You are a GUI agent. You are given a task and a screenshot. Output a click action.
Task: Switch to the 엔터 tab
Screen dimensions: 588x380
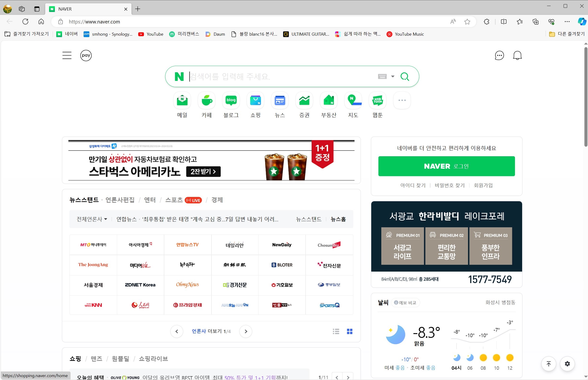click(x=150, y=200)
